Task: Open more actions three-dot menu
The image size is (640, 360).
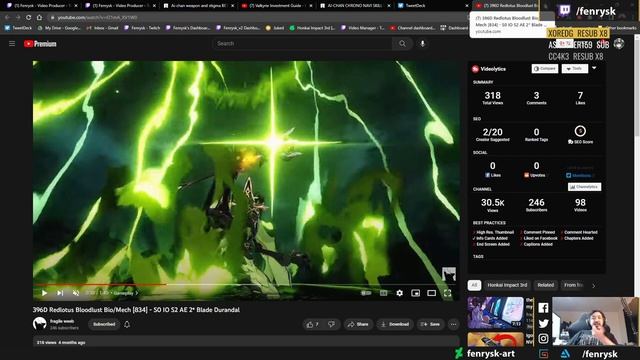Action: [x=453, y=324]
